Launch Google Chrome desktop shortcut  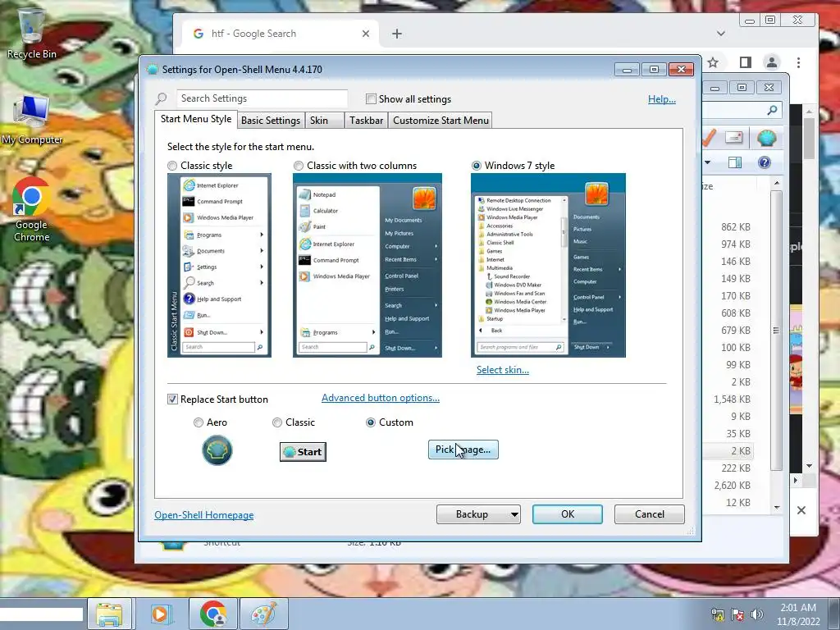click(x=31, y=210)
